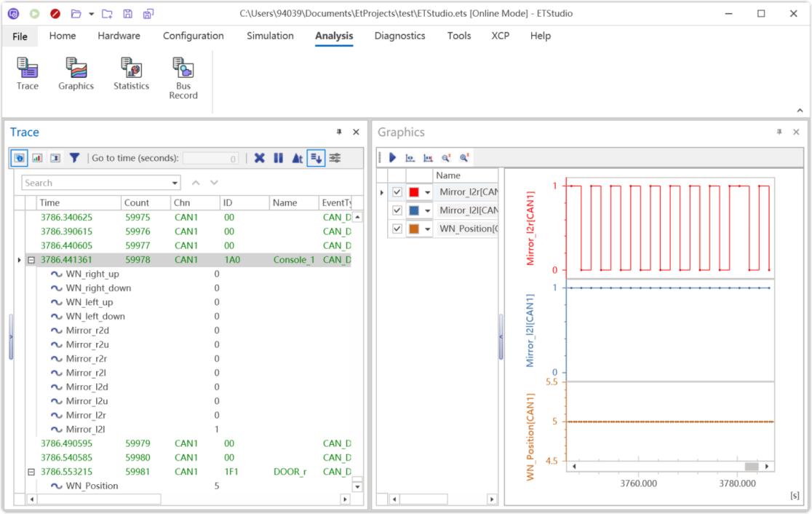Click the play arrow in Graphics toolbar
Image resolution: width=812 pixels, height=514 pixels.
point(392,157)
